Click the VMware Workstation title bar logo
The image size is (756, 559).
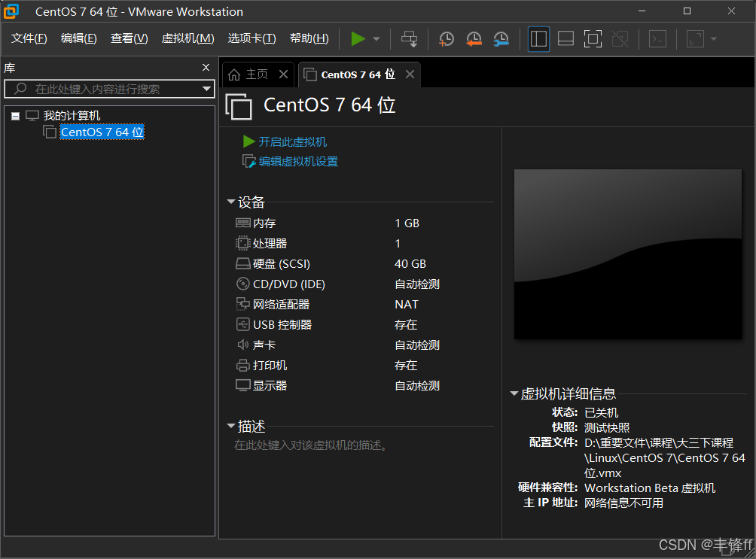point(11,11)
